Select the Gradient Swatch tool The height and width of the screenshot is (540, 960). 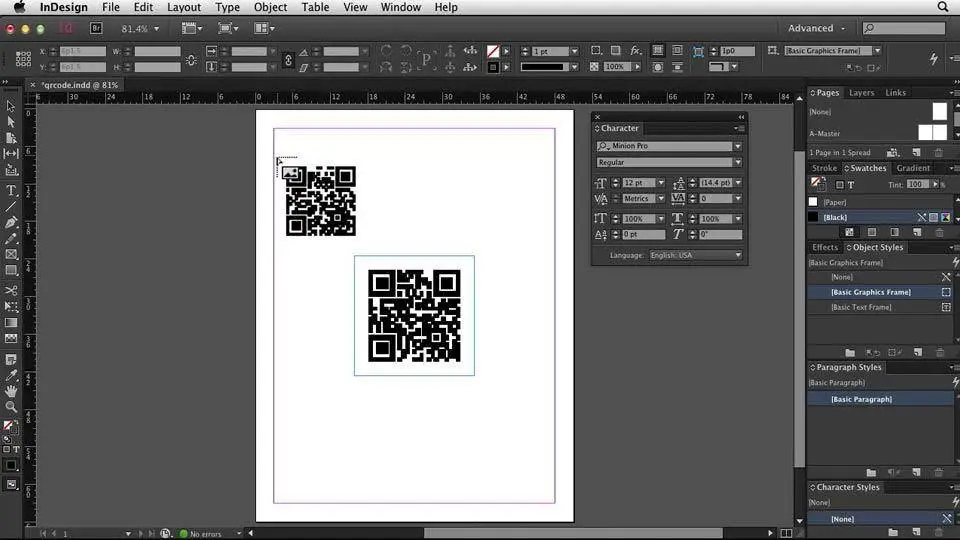10,322
